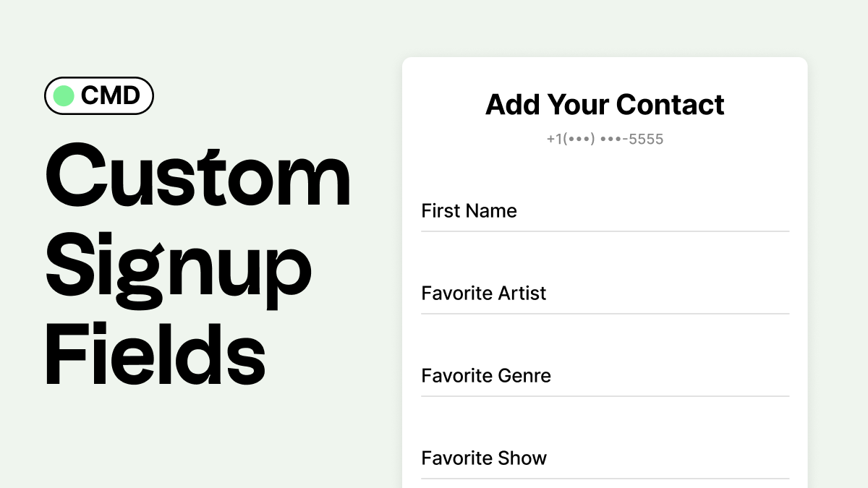Image resolution: width=868 pixels, height=488 pixels.
Task: Click the underline below Favorite Artist
Action: (x=605, y=314)
